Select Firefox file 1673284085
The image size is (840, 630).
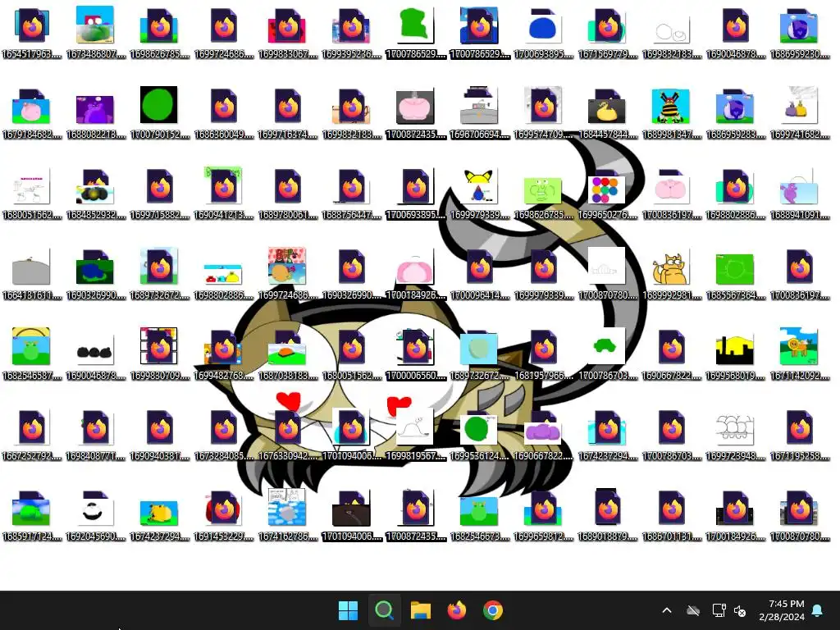point(223,434)
